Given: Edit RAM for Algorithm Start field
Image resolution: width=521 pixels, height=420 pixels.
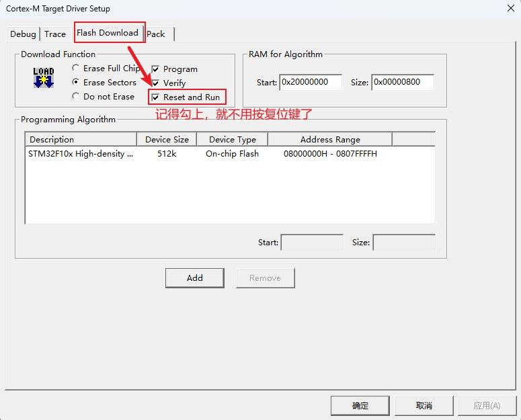Looking at the screenshot, I should (311, 82).
